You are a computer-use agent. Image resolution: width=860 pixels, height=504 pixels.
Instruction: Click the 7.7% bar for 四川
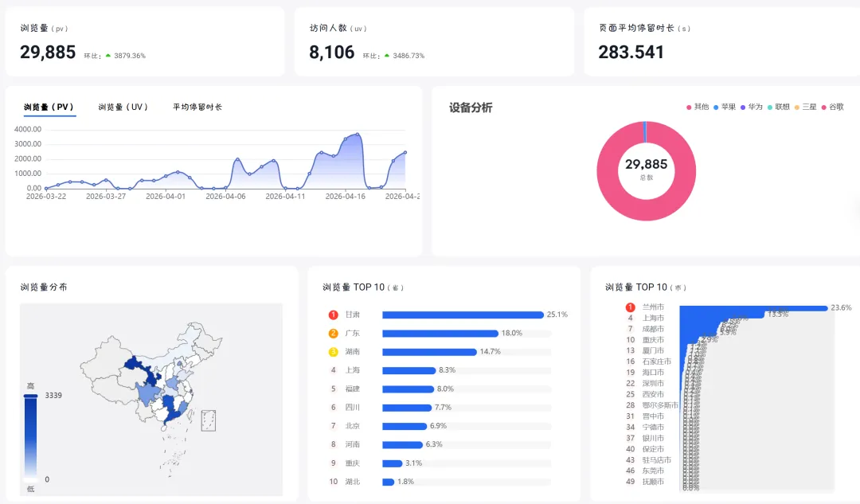[407, 408]
